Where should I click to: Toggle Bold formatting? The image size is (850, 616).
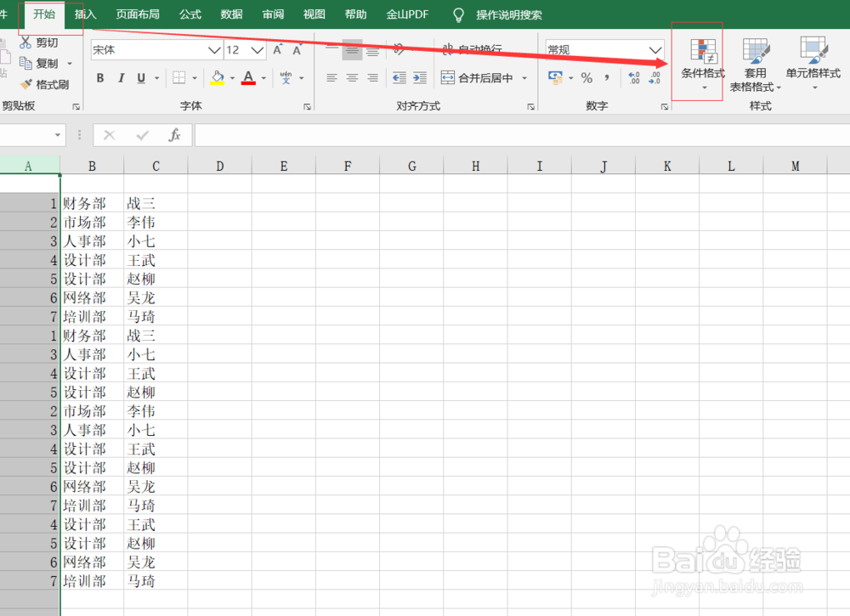click(100, 78)
